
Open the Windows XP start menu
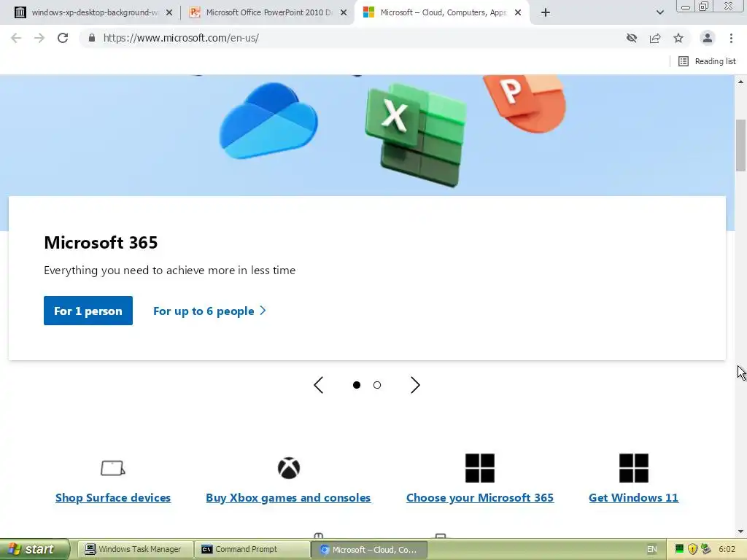click(34, 550)
